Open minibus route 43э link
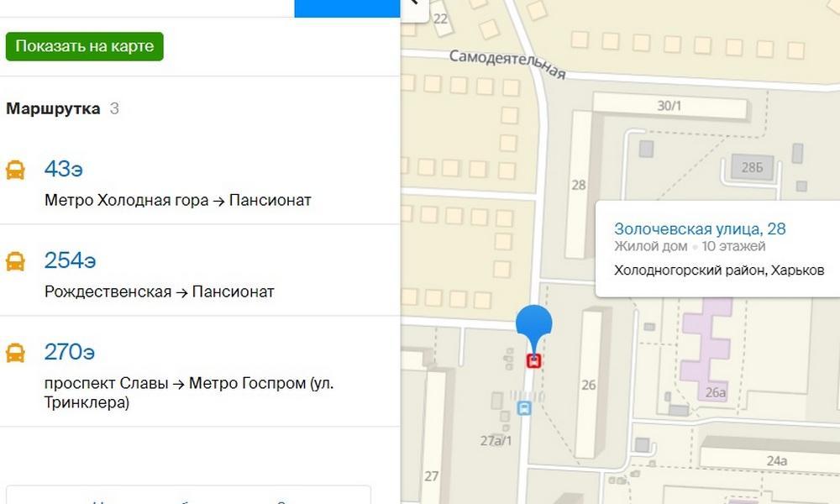 click(64, 169)
